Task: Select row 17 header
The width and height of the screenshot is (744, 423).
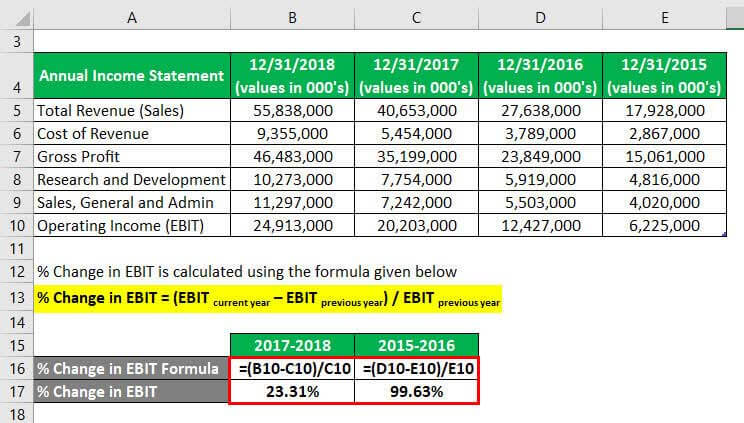Action: [x=17, y=392]
